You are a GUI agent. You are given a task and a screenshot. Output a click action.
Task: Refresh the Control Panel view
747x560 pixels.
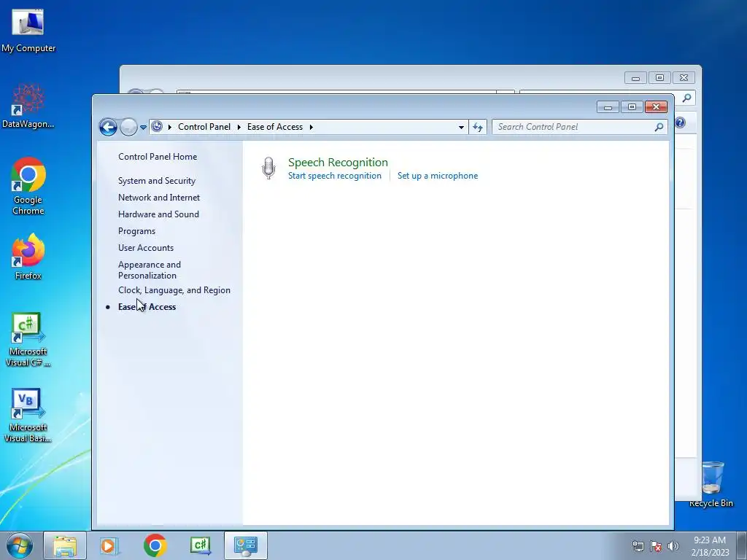click(478, 127)
